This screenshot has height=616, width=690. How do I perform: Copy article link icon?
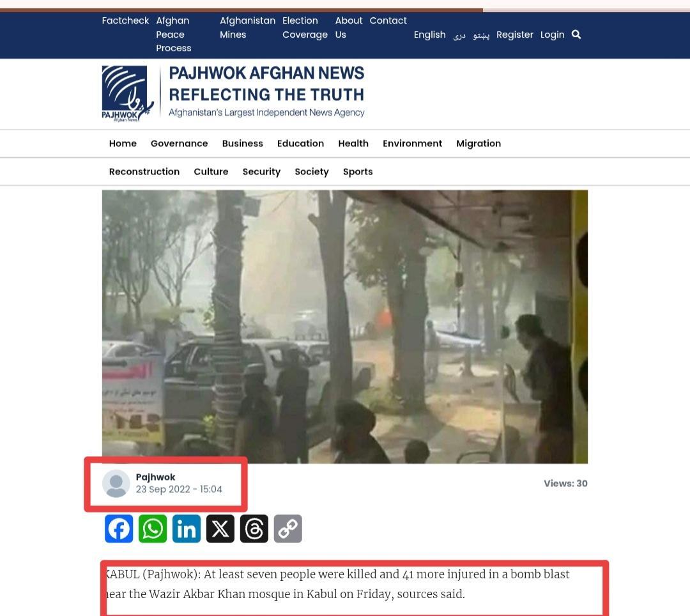point(287,528)
